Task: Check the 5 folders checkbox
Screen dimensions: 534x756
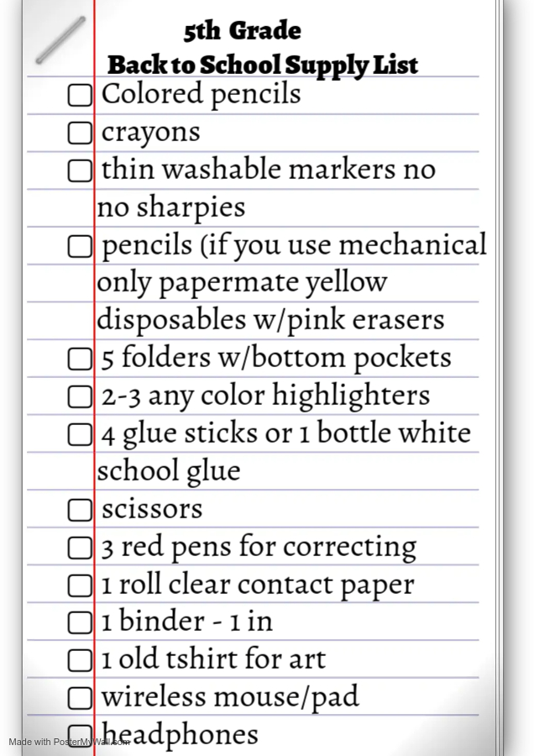Action: (80, 359)
